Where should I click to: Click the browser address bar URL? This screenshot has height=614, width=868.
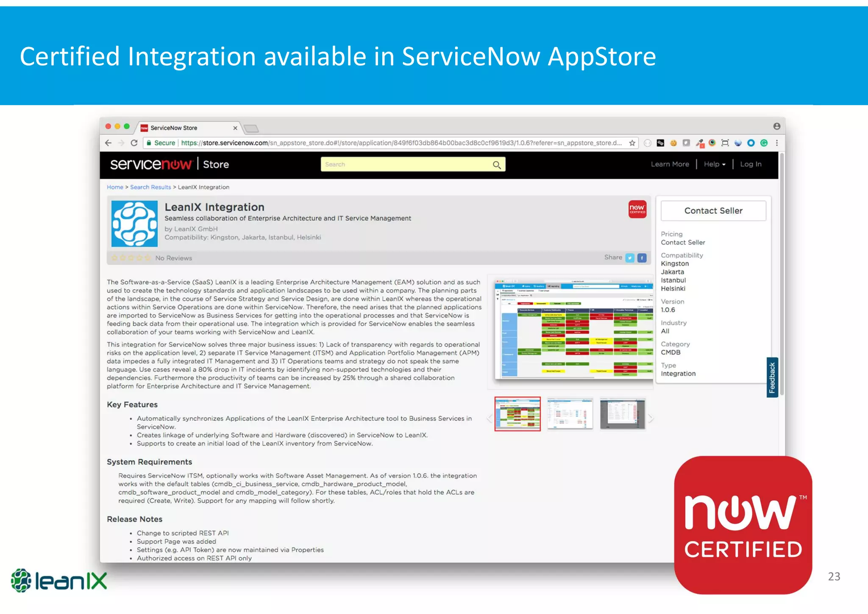tap(401, 143)
